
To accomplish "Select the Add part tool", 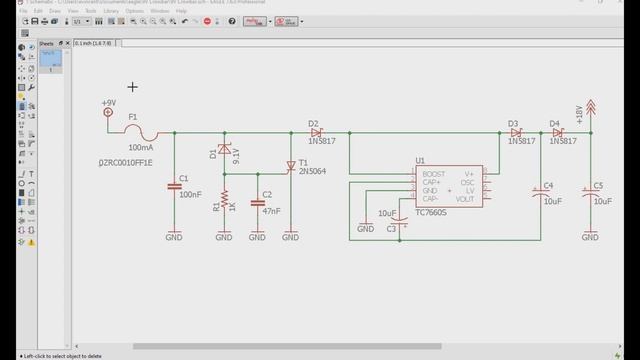I will [x=31, y=106].
